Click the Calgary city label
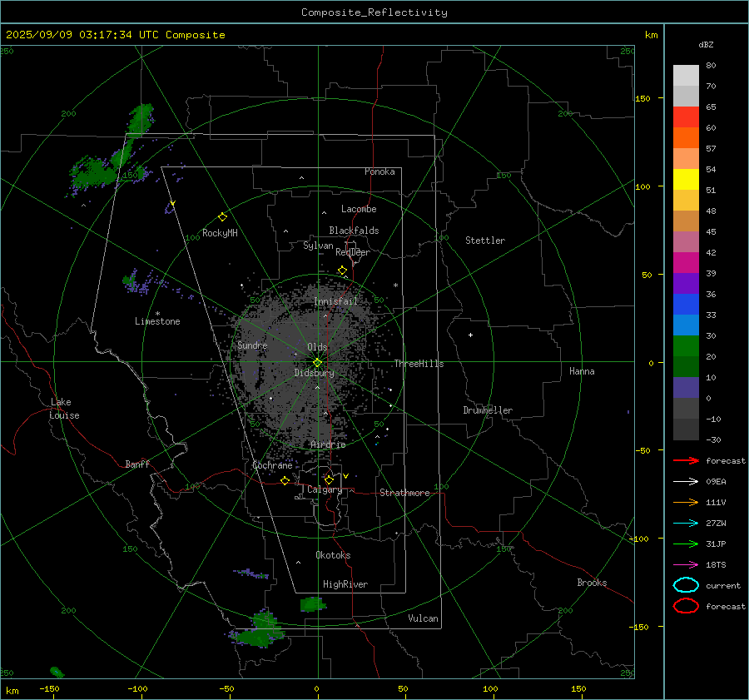 coord(325,489)
